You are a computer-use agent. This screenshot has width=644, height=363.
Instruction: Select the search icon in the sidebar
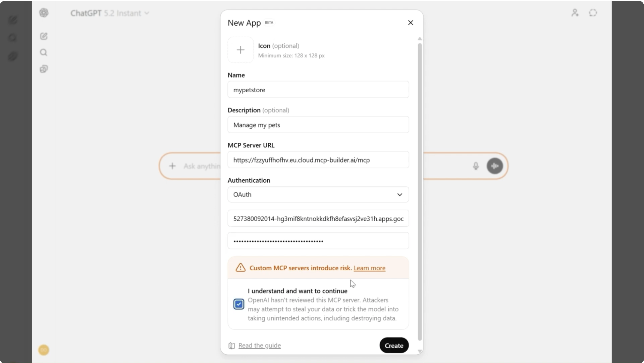44,52
